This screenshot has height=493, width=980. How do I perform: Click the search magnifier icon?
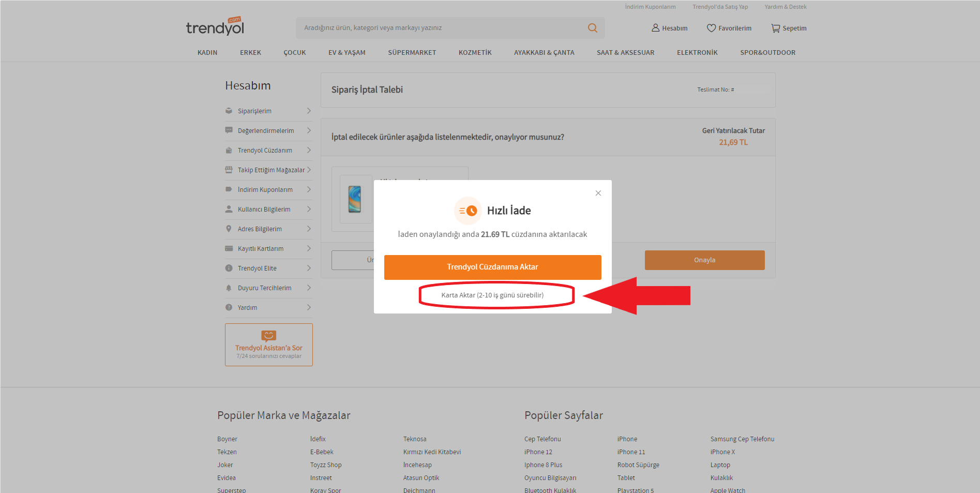(x=592, y=28)
